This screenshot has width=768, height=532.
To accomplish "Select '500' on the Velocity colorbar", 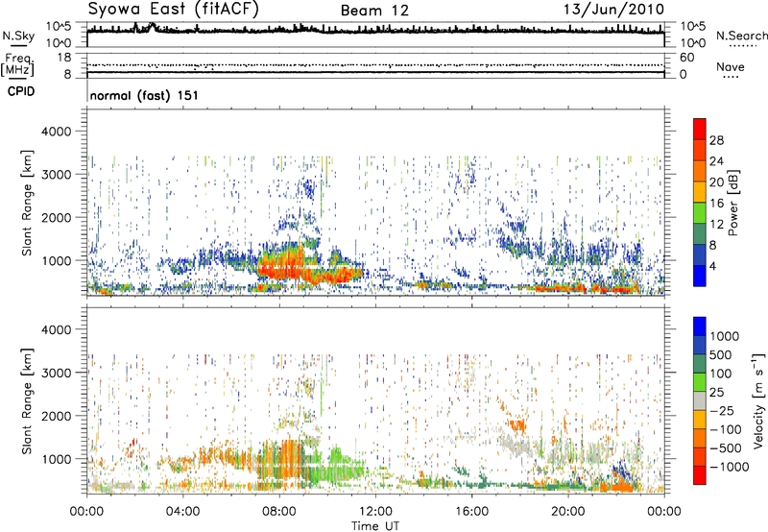I will (721, 354).
